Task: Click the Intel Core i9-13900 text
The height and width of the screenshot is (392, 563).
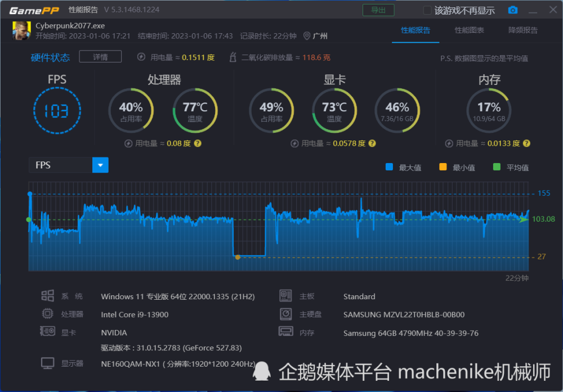Action: [x=135, y=314]
